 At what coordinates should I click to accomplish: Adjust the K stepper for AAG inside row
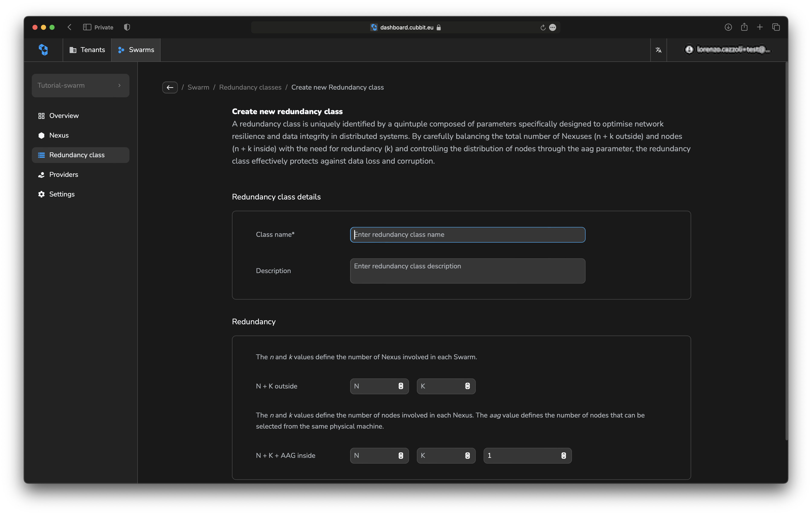coord(467,456)
